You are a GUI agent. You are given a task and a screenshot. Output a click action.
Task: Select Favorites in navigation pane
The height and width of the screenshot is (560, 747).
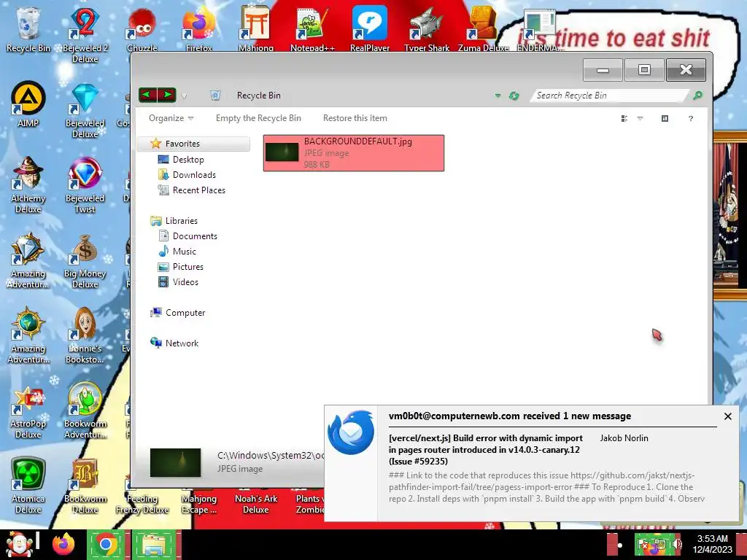pos(194,144)
